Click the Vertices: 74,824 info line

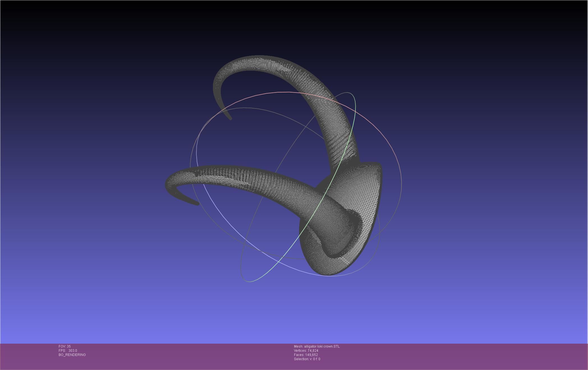306,351
